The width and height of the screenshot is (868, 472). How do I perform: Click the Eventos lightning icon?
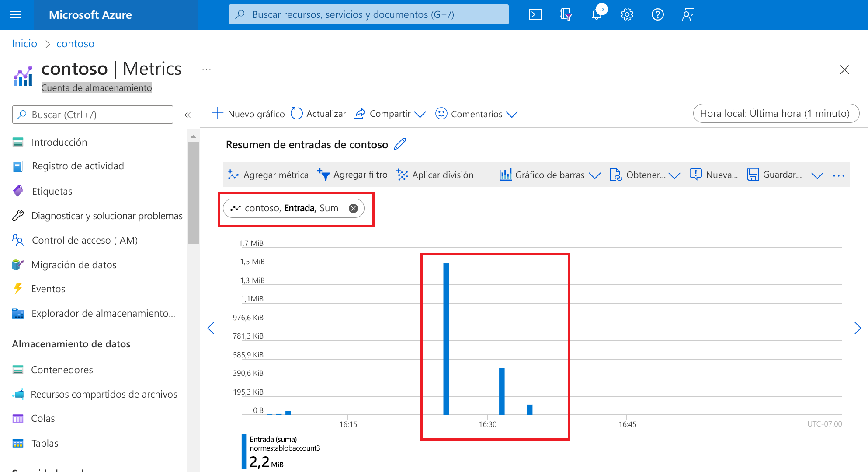(18, 288)
